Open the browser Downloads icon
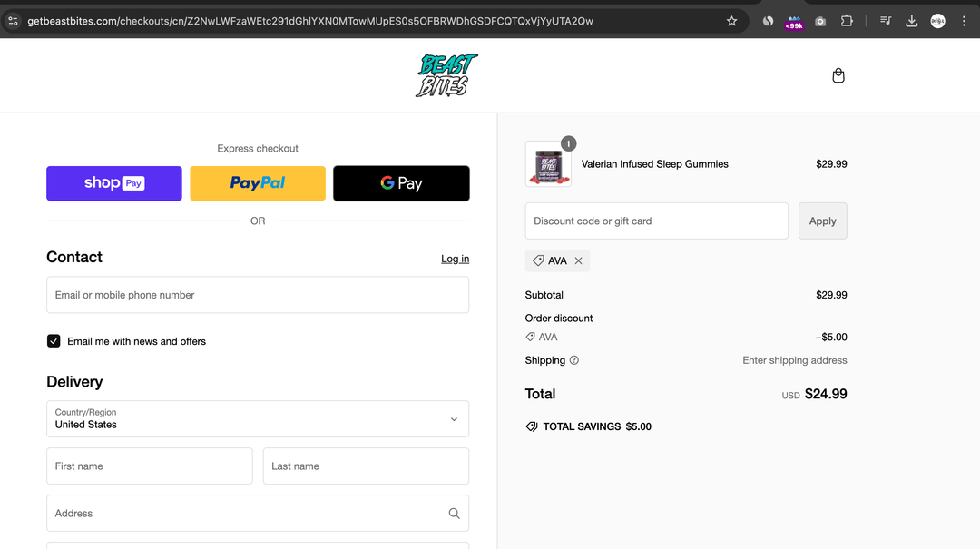This screenshot has height=549, width=980. pos(912,21)
